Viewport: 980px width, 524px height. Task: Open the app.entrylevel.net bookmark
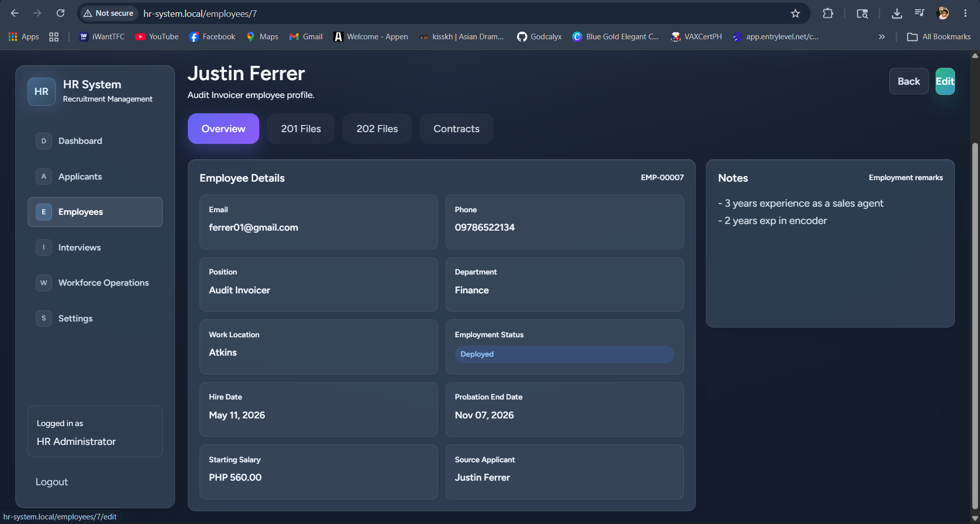coord(775,37)
